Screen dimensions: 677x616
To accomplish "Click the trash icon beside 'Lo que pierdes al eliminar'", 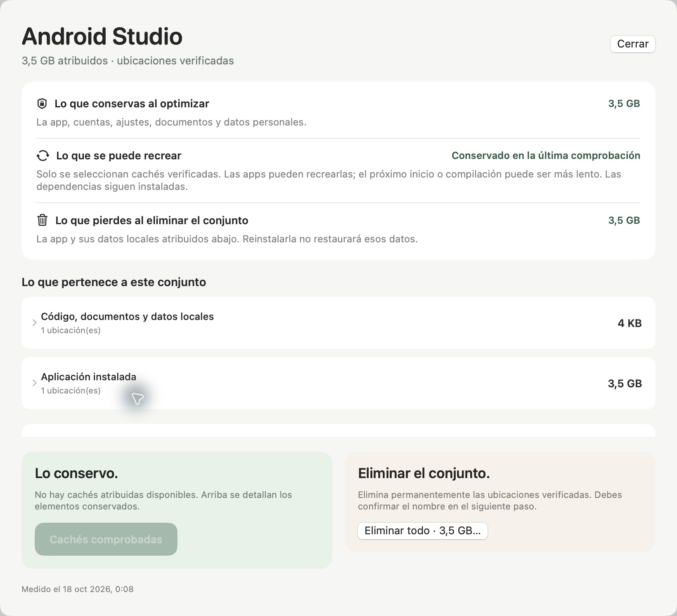I will tap(42, 220).
